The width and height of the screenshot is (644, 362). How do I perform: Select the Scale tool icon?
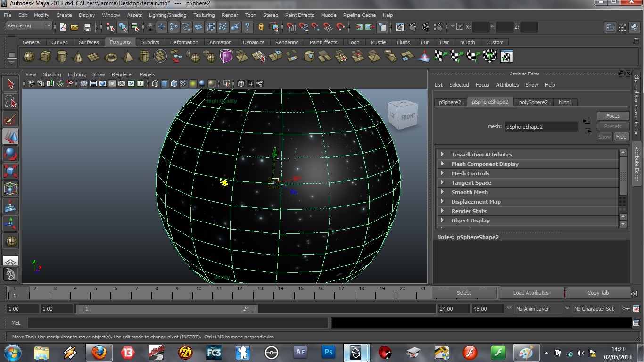coord(10,170)
